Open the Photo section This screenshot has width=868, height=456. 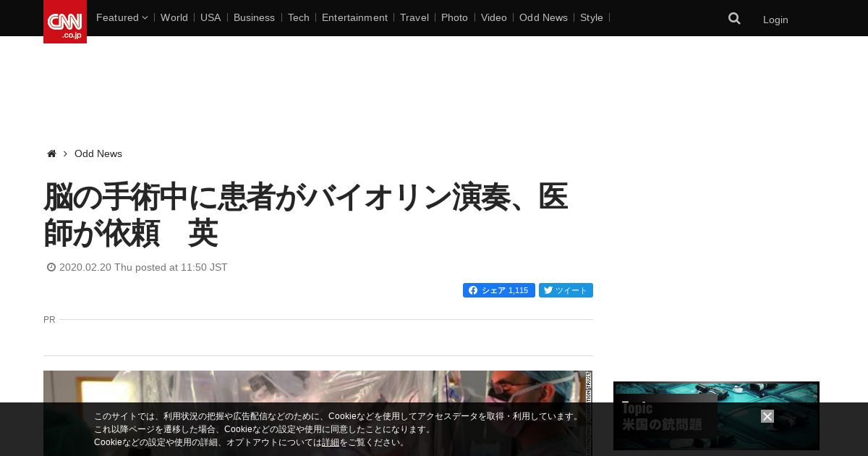454,17
